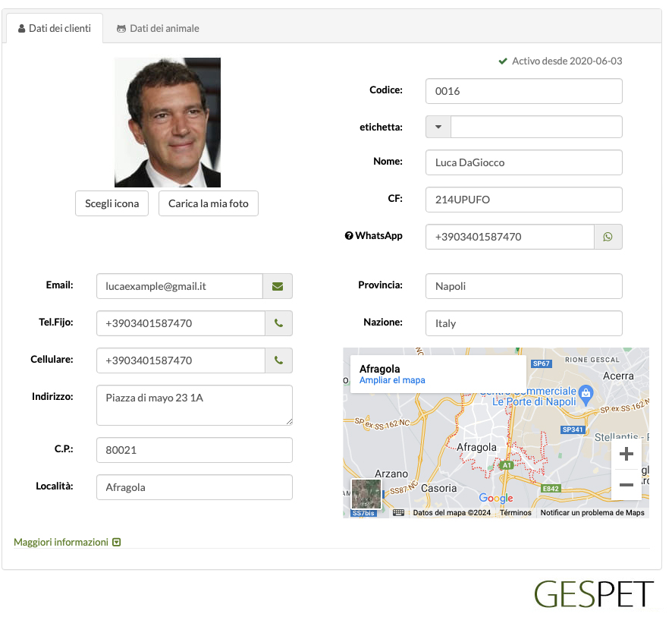Zoom out on the map with minus control
672x620 pixels.
coord(626,484)
